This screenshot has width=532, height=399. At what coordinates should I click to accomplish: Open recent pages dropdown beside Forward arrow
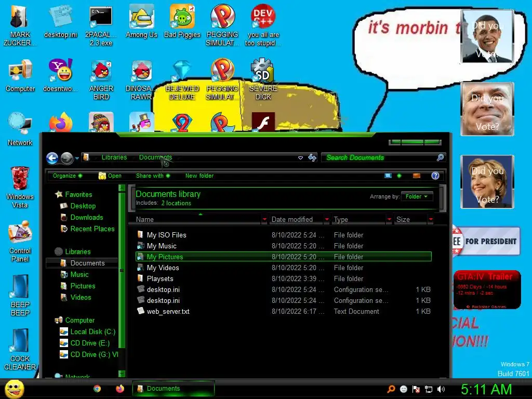77,158
